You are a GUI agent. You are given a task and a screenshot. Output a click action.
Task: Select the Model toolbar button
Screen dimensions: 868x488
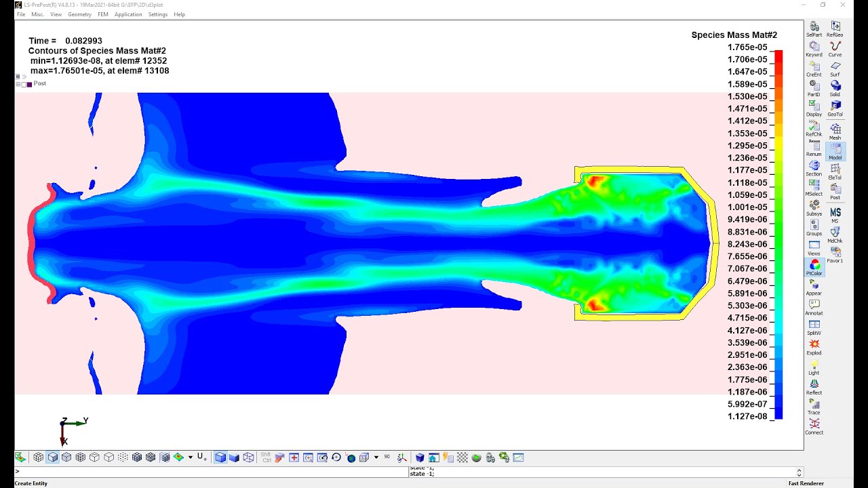tap(835, 152)
